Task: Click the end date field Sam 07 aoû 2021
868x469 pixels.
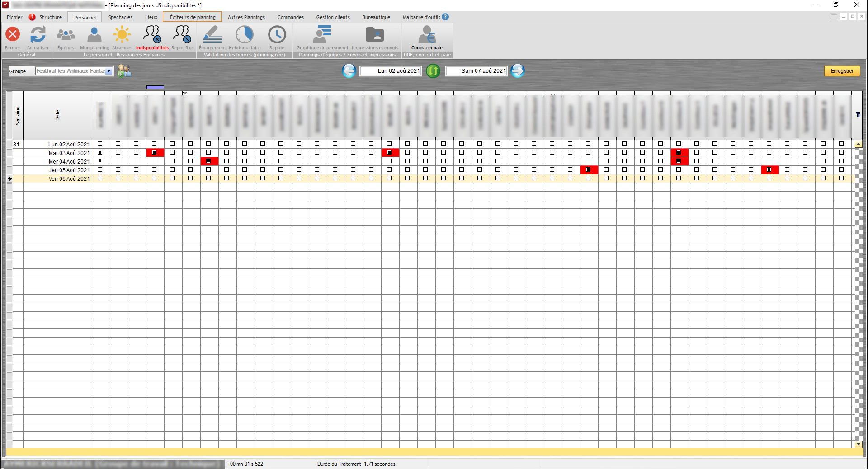Action: pos(476,71)
